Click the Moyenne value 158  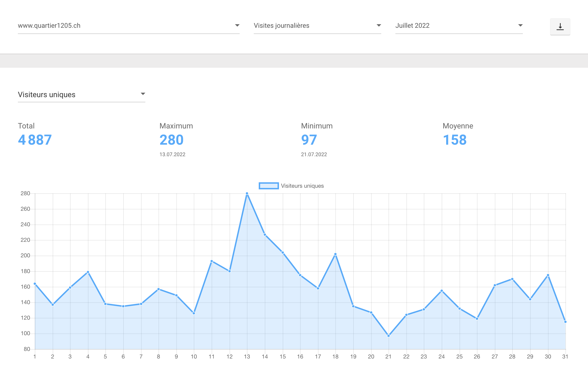tap(454, 140)
